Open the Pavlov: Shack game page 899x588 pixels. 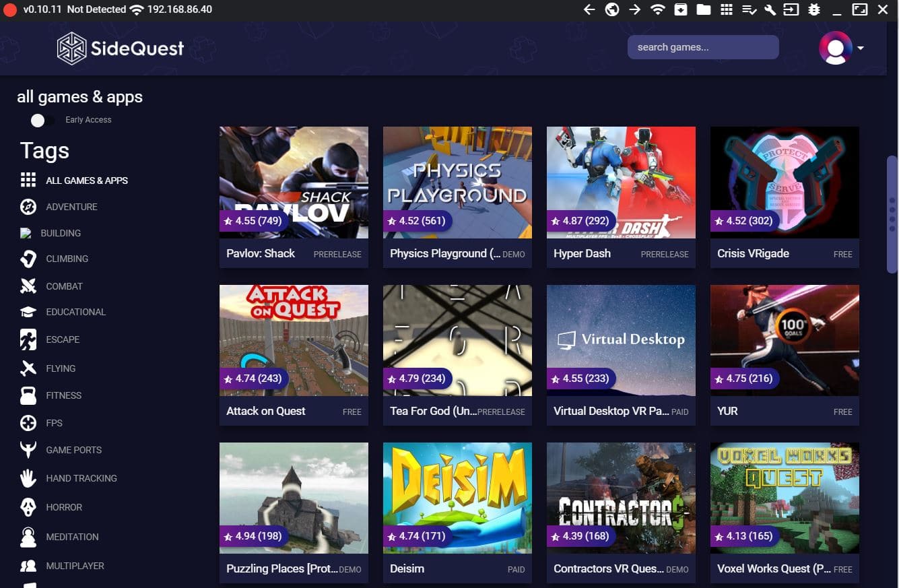(x=294, y=182)
